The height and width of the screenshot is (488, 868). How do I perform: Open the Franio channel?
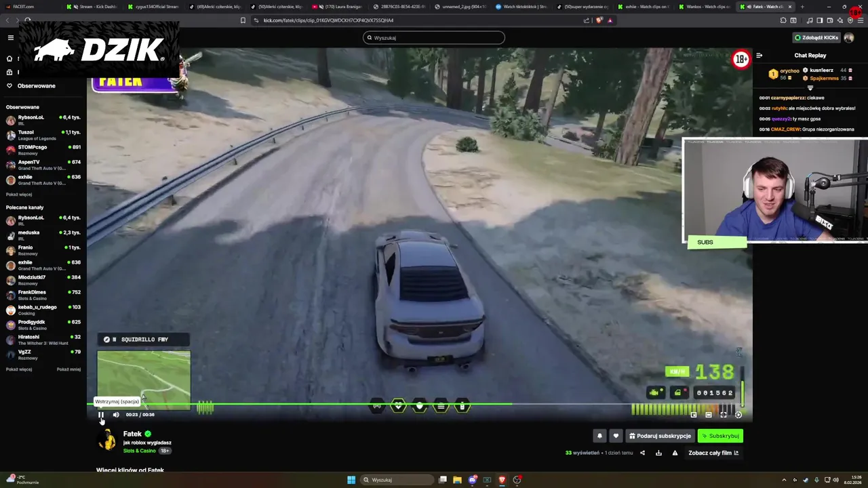[43, 251]
